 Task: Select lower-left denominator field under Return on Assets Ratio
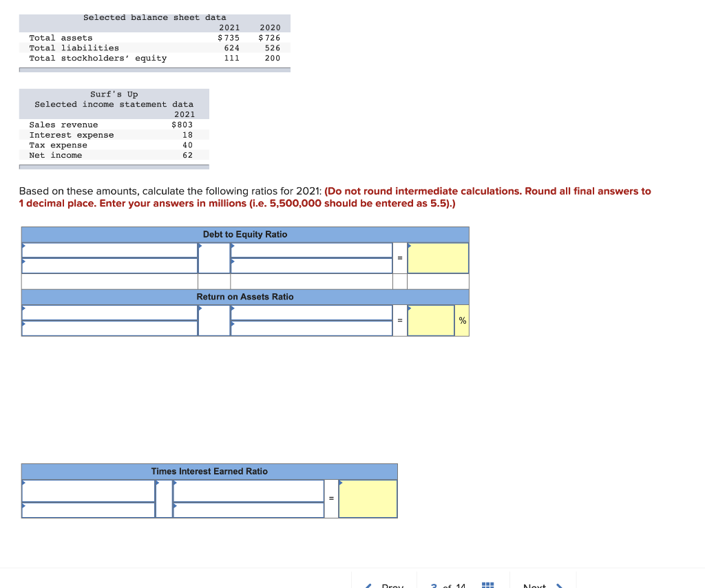(x=109, y=328)
